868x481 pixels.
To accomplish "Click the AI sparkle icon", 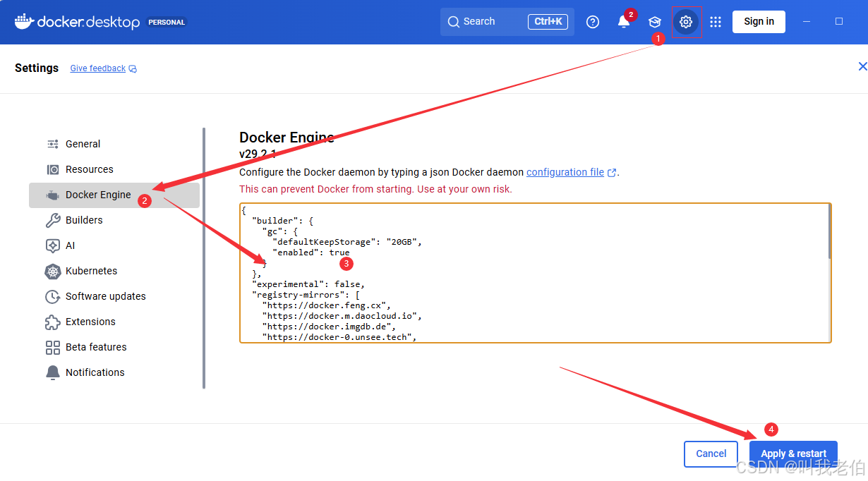I will 53,245.
